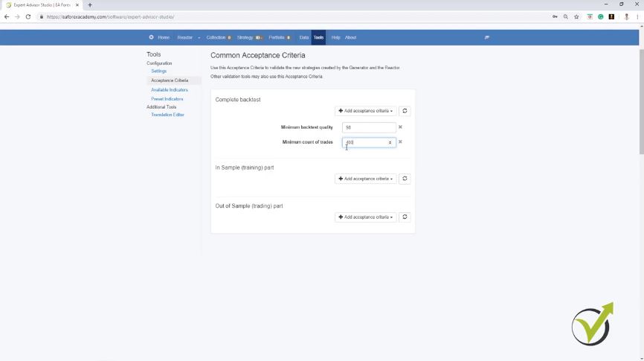This screenshot has width=644, height=361.
Task: Open Add acceptance criteria dropdown for Complete backtest
Action: [365, 111]
